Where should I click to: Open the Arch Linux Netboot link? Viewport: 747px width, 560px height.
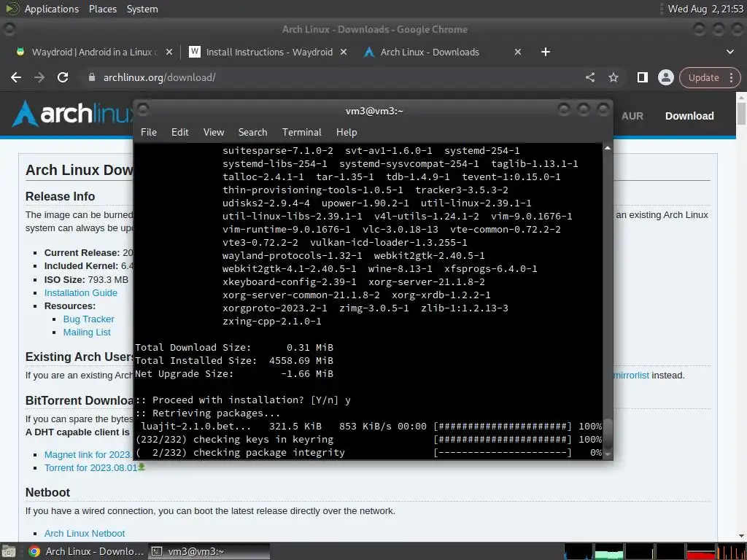(85, 533)
